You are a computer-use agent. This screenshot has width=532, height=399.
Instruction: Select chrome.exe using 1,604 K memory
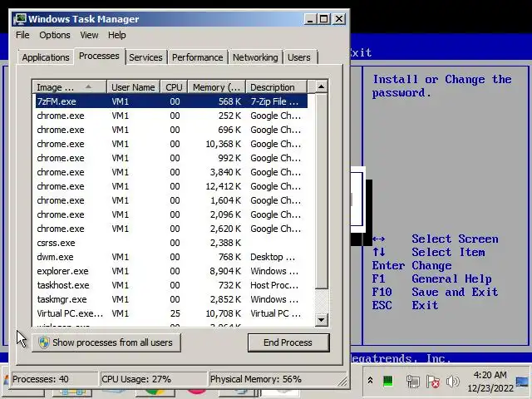click(171, 200)
